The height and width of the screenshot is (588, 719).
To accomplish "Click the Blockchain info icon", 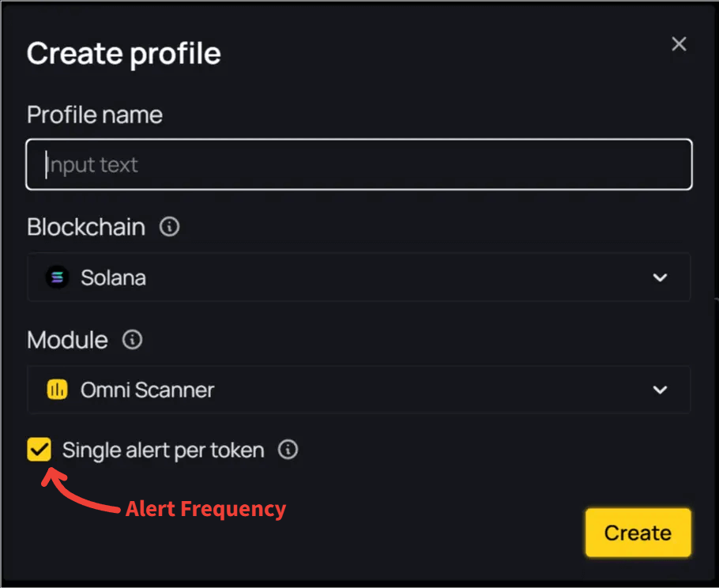I will point(169,227).
